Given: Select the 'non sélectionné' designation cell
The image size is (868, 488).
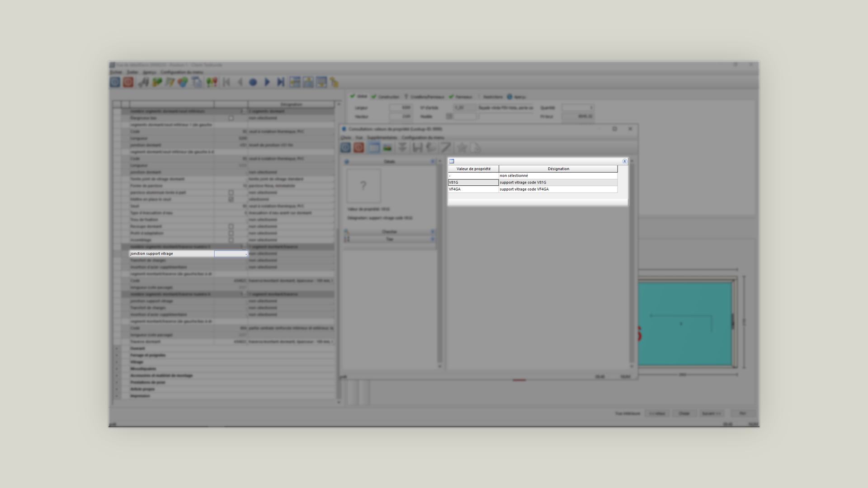Looking at the screenshot, I should click(x=558, y=176).
